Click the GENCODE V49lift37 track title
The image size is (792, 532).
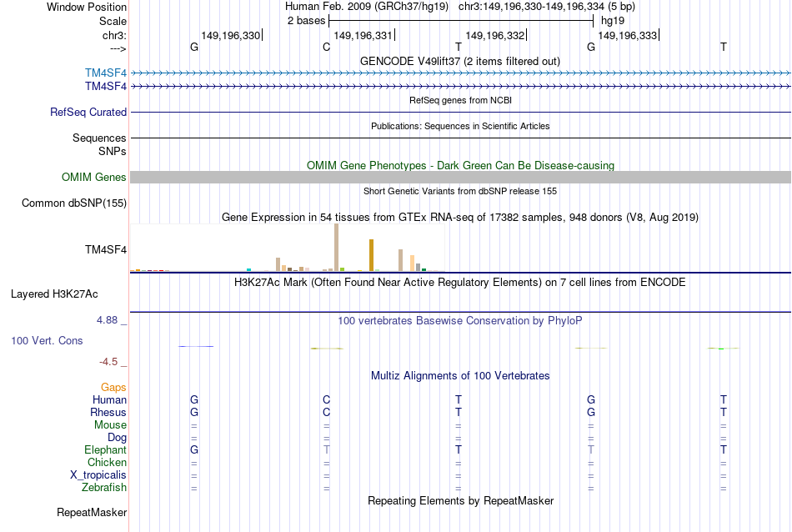pyautogui.click(x=459, y=61)
